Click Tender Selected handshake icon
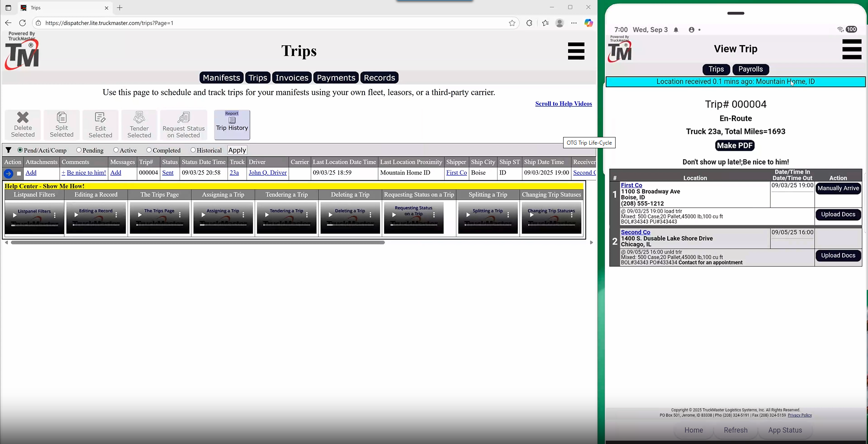The image size is (868, 444). pyautogui.click(x=139, y=125)
